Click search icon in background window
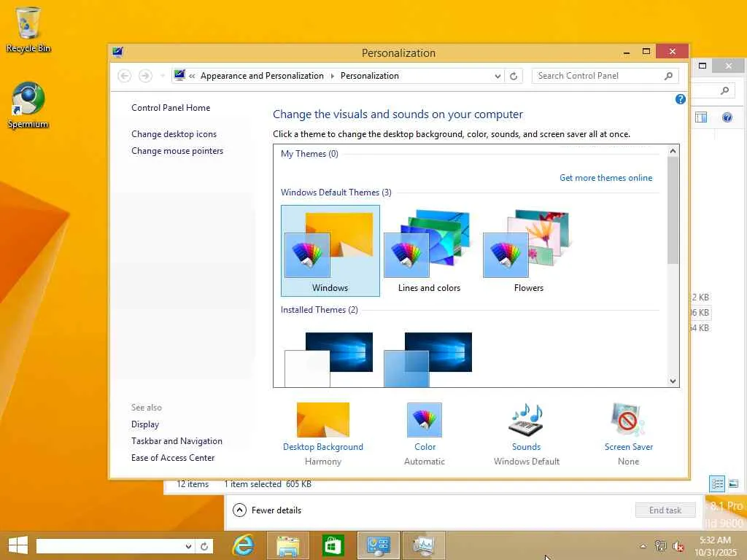Image resolution: width=747 pixels, height=560 pixels. 724,90
